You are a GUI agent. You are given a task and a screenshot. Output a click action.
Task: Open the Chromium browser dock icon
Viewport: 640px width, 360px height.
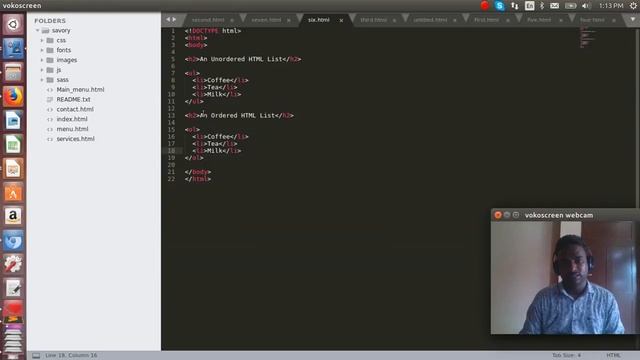tap(13, 240)
